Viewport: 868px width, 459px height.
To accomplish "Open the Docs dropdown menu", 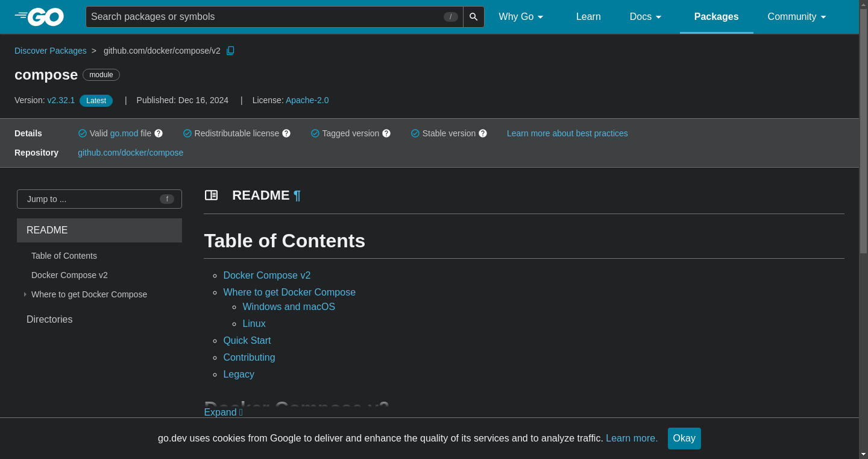I will (x=646, y=17).
